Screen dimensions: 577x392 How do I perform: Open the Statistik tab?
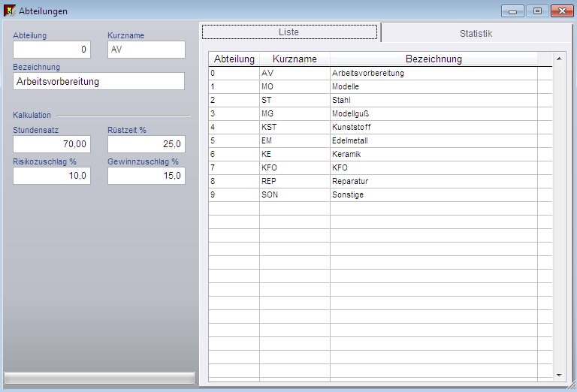tap(476, 34)
